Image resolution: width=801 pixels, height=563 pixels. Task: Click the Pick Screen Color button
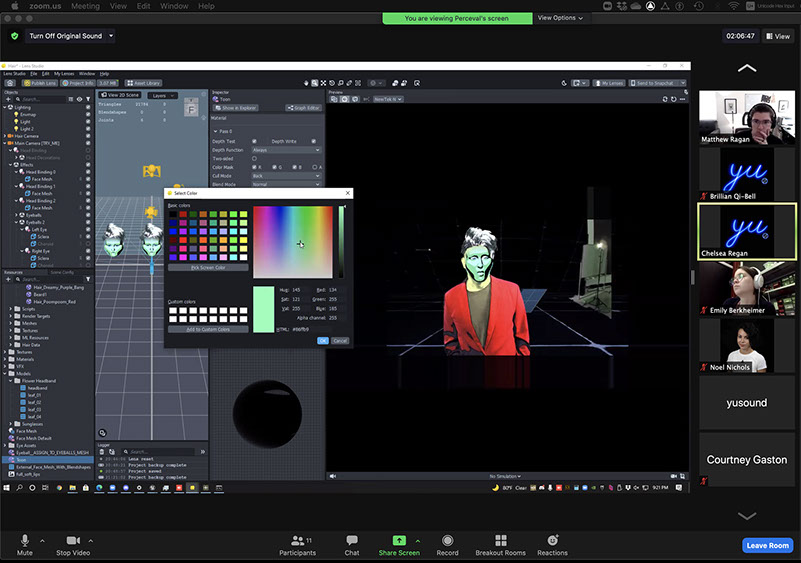pyautogui.click(x=208, y=267)
